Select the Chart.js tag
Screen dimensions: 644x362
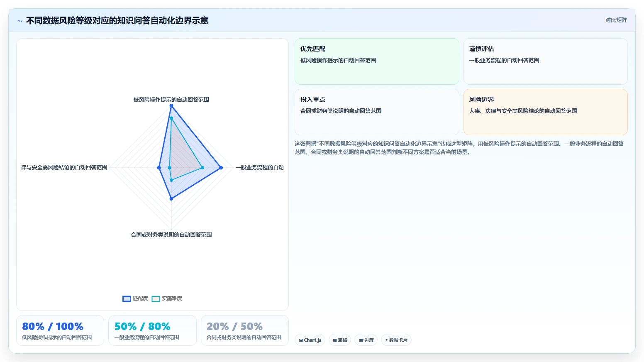pos(310,340)
